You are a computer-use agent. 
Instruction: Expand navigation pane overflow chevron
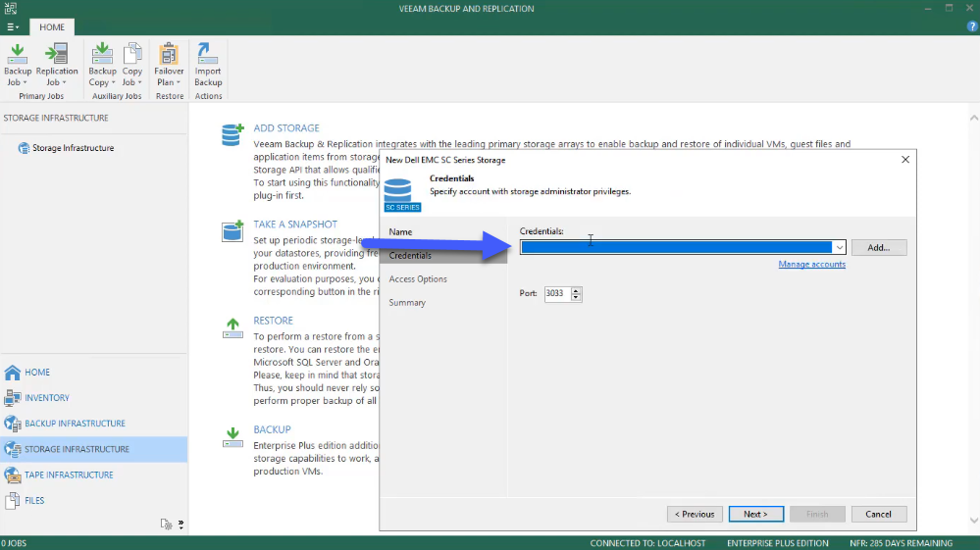tap(181, 525)
